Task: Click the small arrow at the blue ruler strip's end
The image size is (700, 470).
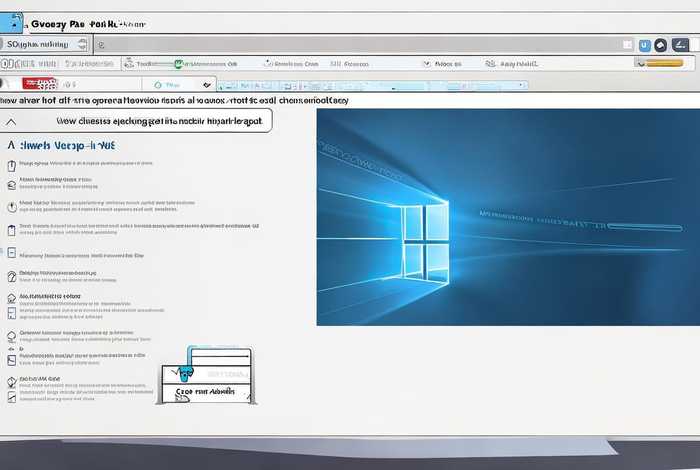Action: tap(521, 85)
